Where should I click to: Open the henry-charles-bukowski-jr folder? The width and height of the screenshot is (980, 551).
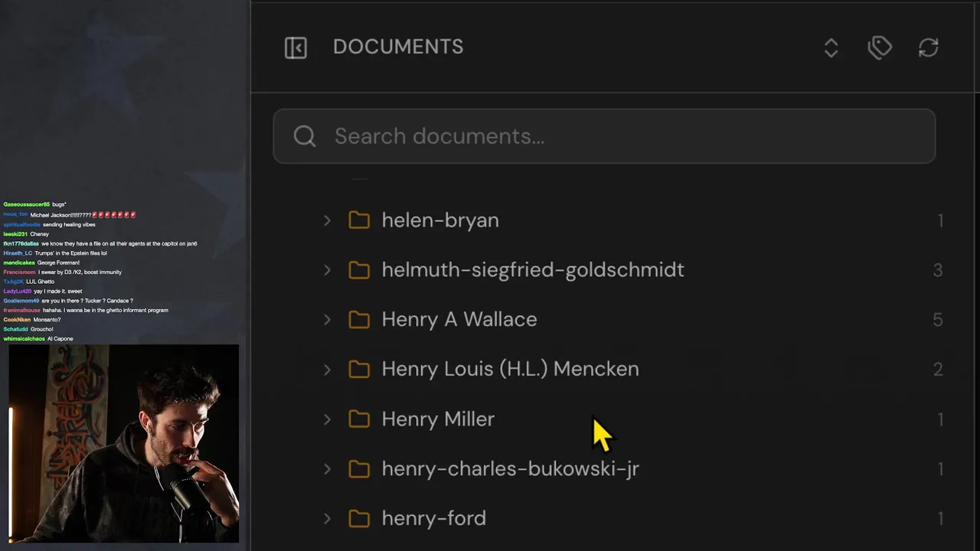coord(510,469)
